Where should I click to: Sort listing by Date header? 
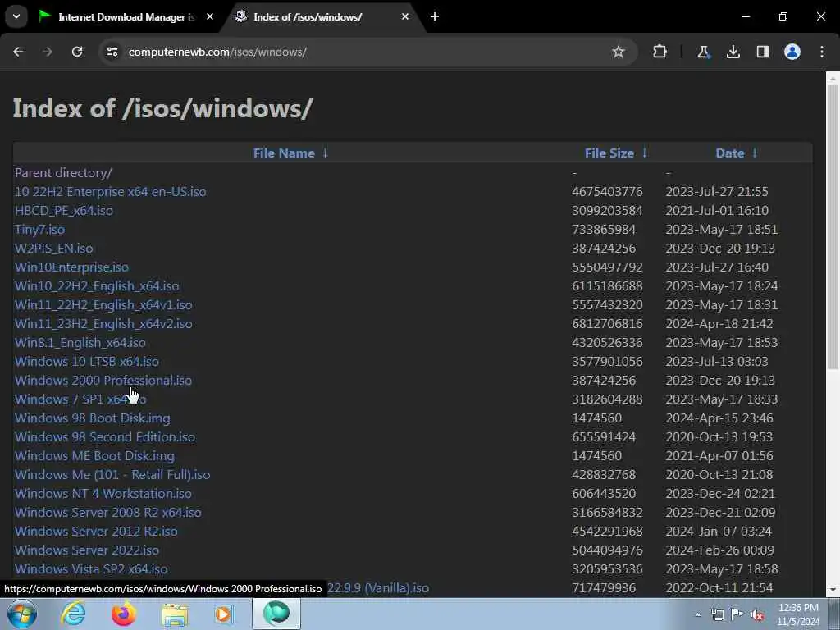[729, 153]
